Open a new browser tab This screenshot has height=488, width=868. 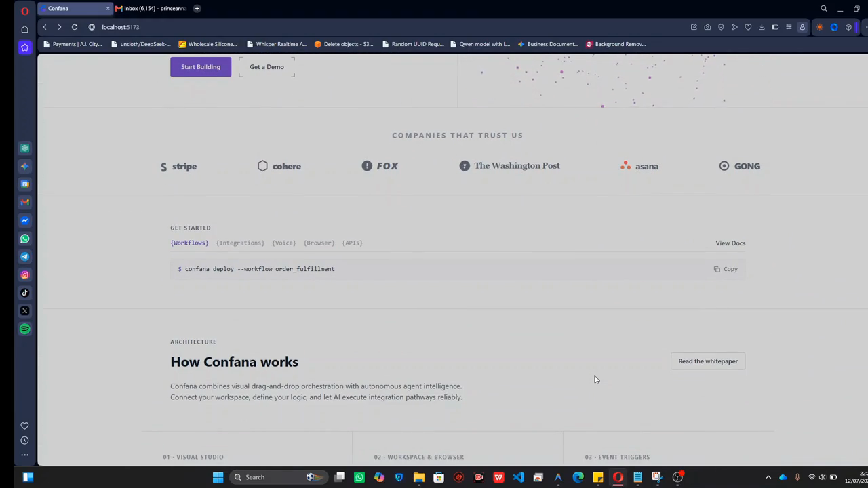pos(197,9)
